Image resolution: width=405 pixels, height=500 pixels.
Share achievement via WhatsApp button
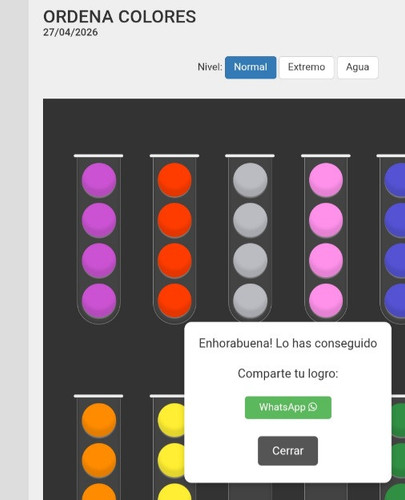click(288, 407)
